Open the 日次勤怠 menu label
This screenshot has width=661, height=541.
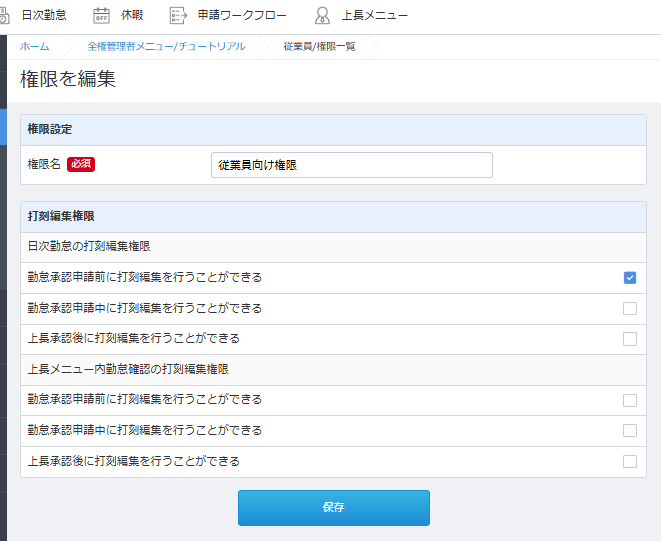pos(44,15)
